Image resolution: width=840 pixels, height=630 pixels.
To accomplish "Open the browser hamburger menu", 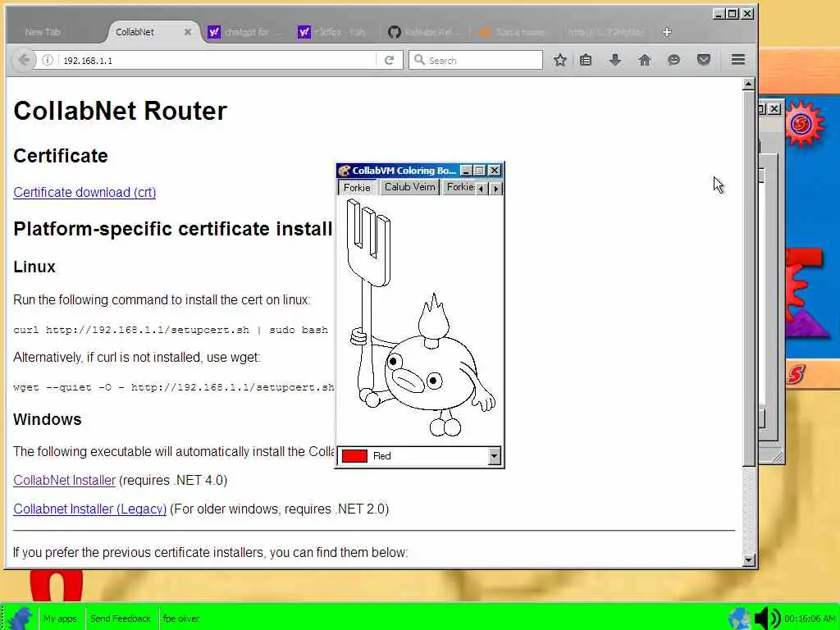I will point(738,59).
